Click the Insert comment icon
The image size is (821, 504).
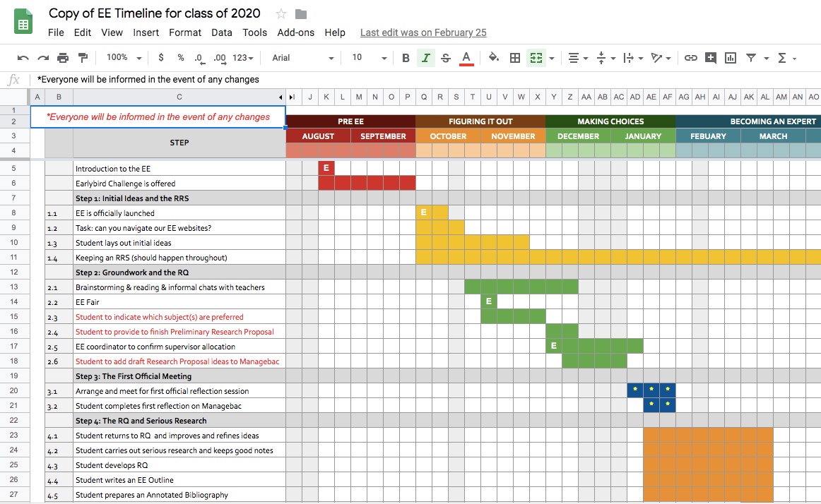[x=711, y=58]
